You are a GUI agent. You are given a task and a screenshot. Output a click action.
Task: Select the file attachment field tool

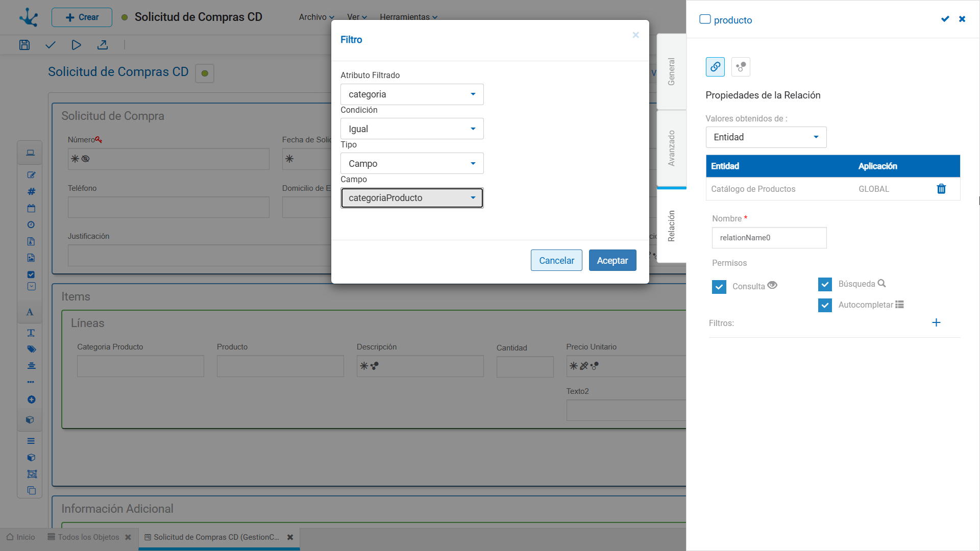(x=31, y=241)
